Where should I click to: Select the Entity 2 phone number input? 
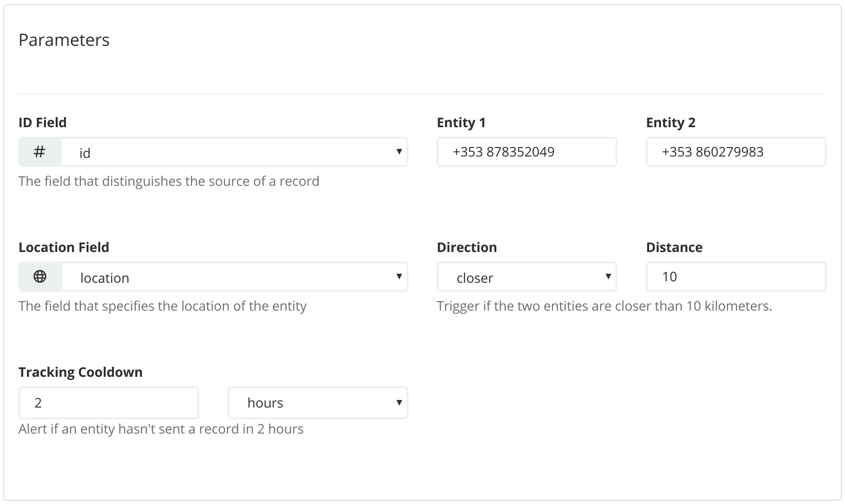click(x=736, y=152)
